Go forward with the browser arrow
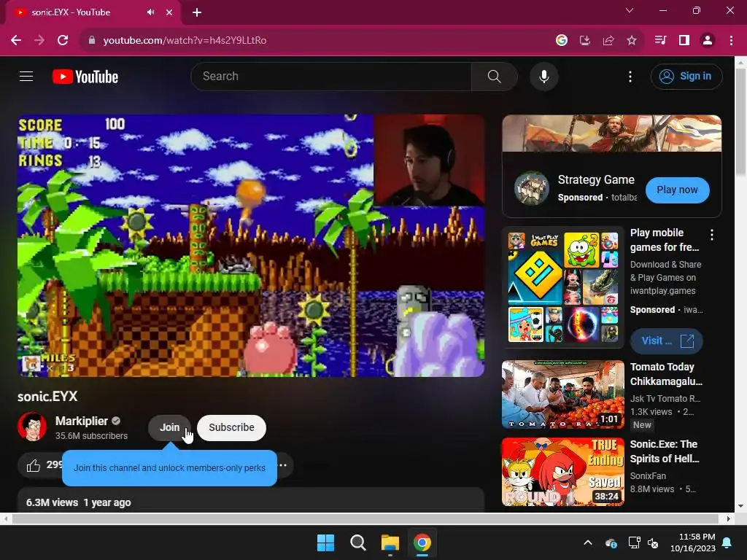This screenshot has width=747, height=560. 39,41
